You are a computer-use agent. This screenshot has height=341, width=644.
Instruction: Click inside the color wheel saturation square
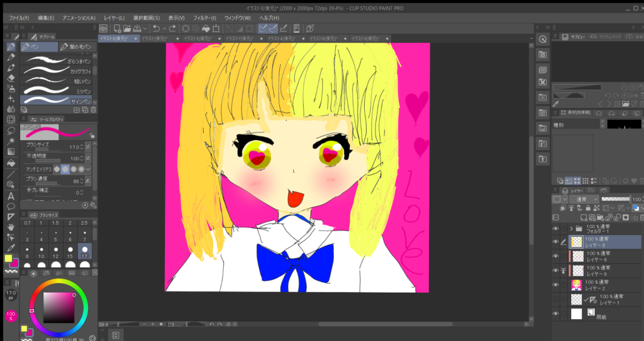(x=59, y=308)
